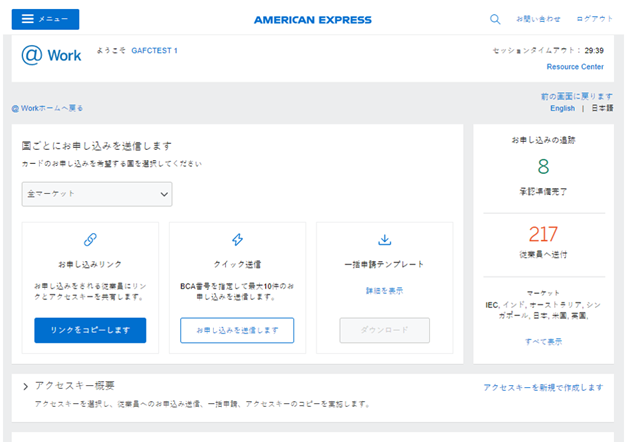Click the link chain icon
Viewport: 626px width, 442px height.
pyautogui.click(x=90, y=240)
